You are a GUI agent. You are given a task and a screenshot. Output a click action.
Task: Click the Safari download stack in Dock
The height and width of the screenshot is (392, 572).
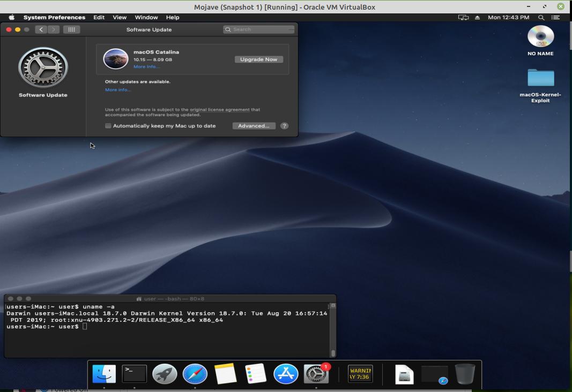click(x=434, y=375)
